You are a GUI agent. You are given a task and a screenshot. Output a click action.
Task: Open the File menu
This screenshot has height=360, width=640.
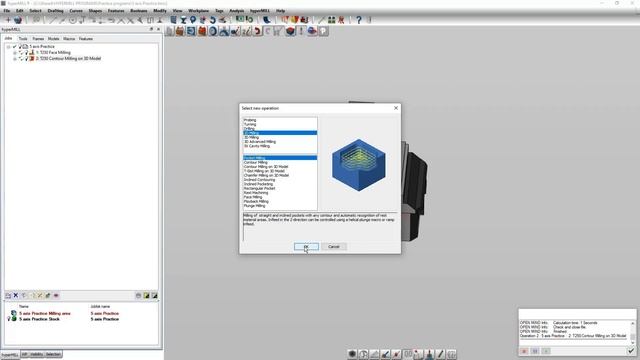tap(7, 11)
